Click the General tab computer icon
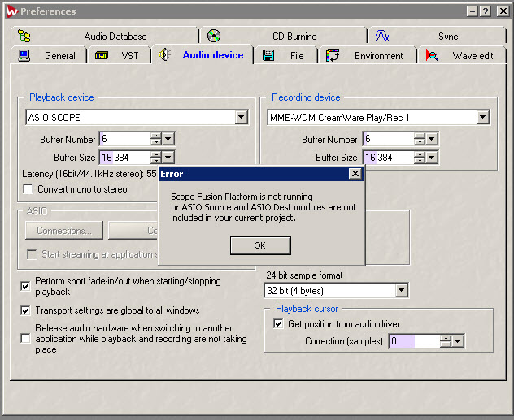The width and height of the screenshot is (514, 420). 24,56
